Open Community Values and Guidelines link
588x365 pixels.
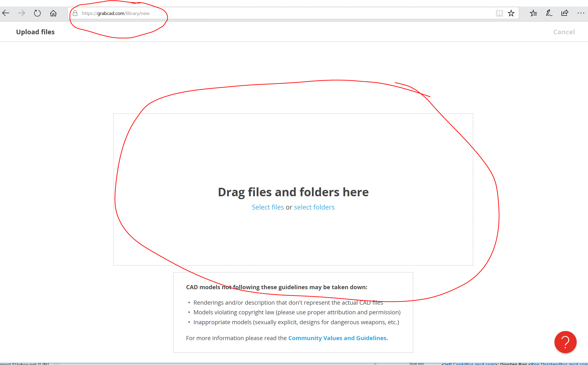click(x=338, y=338)
